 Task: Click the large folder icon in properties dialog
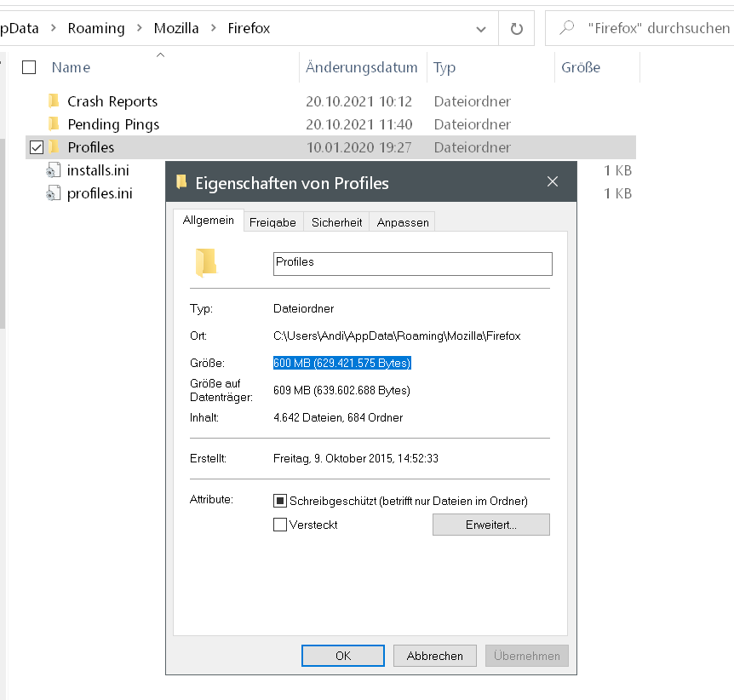click(x=206, y=263)
